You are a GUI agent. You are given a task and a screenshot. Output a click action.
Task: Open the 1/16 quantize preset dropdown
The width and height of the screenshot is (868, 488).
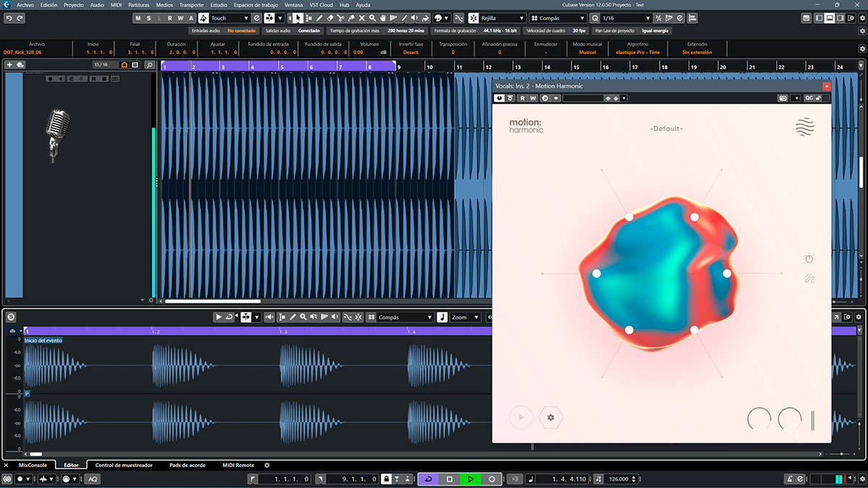click(626, 17)
